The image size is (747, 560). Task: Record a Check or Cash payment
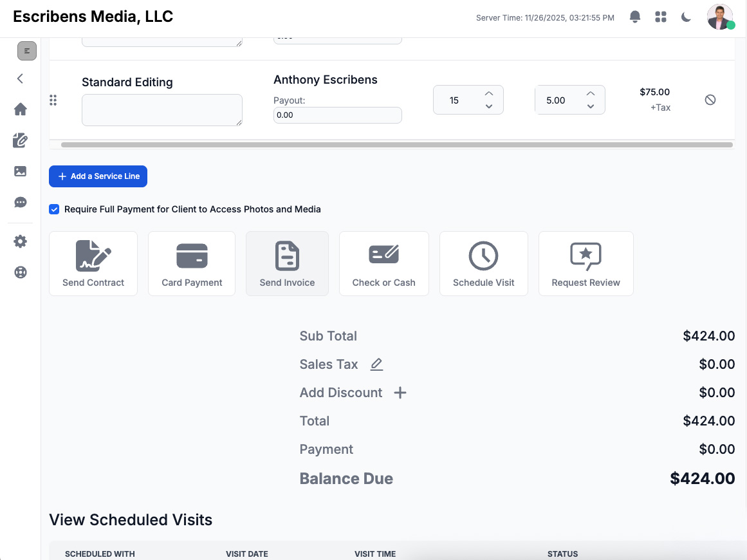383,263
